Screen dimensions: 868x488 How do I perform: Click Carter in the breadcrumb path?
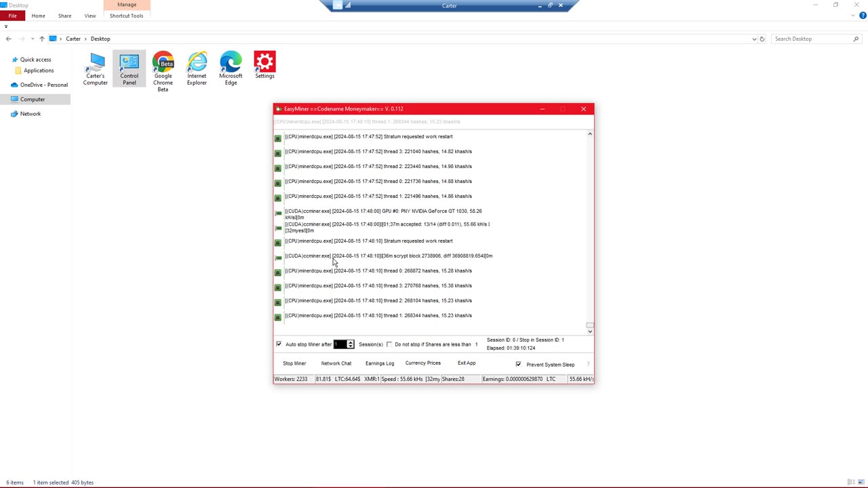pyautogui.click(x=73, y=39)
